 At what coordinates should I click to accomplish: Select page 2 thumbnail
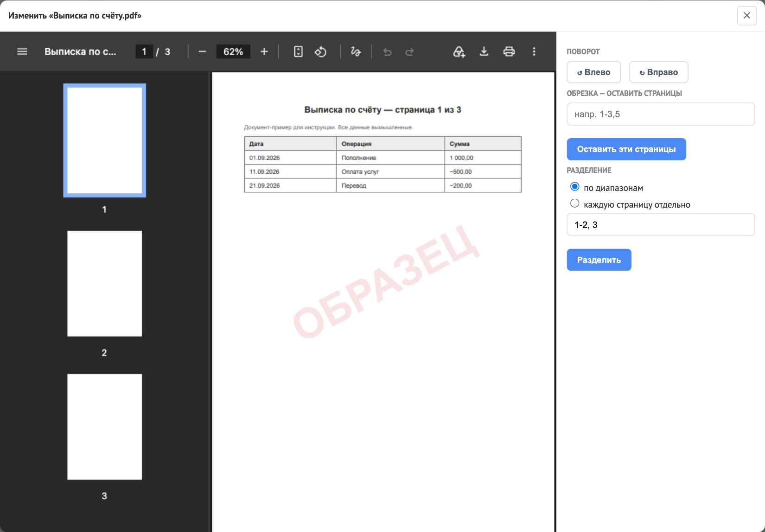point(105,284)
